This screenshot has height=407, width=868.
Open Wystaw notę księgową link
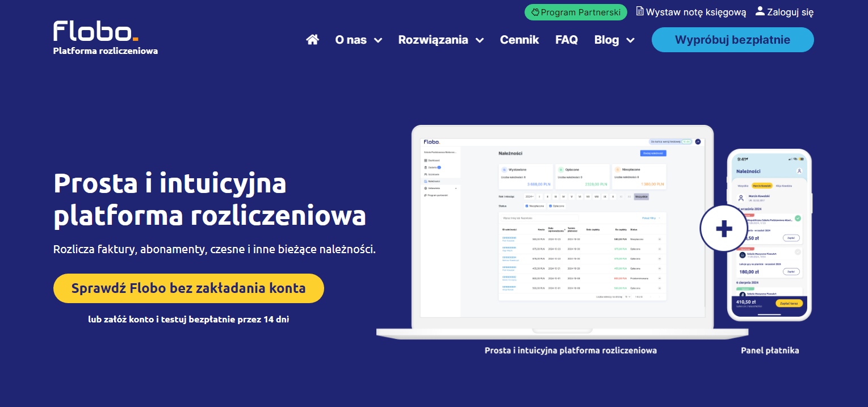coord(691,12)
